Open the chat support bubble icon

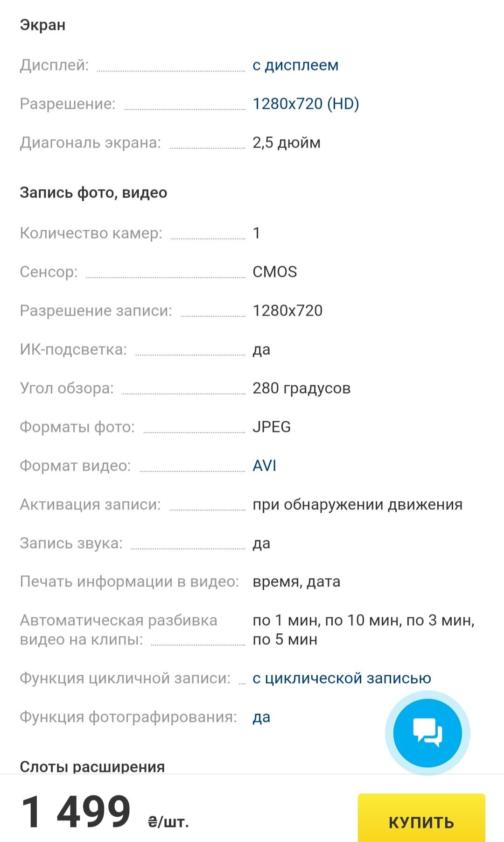(x=427, y=733)
